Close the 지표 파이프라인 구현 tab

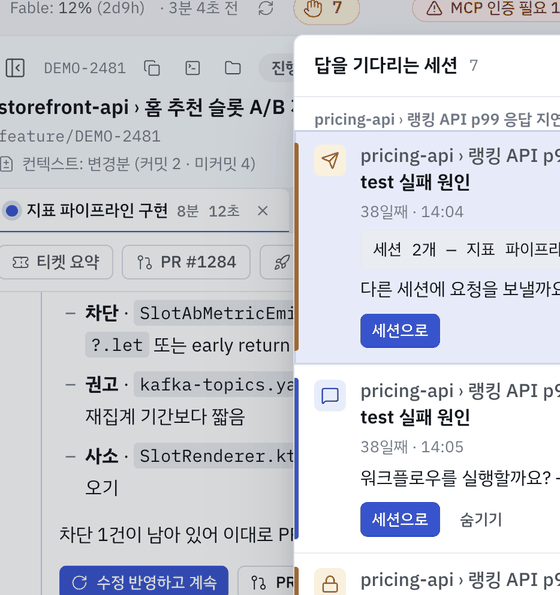click(x=263, y=211)
